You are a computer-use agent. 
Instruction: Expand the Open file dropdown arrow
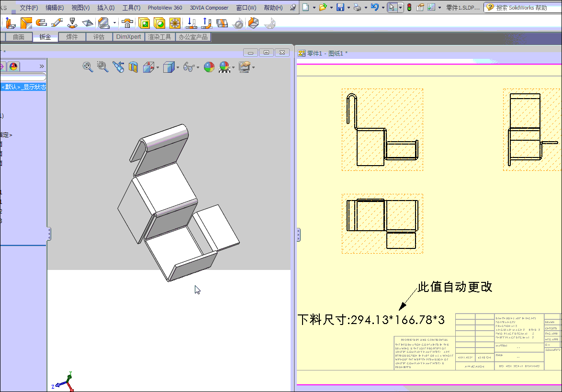pos(331,8)
